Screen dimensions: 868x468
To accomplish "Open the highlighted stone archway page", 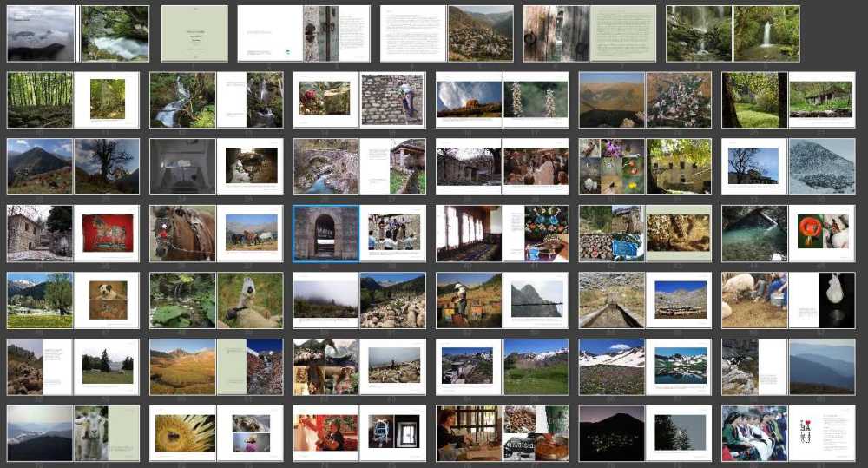I will [325, 234].
